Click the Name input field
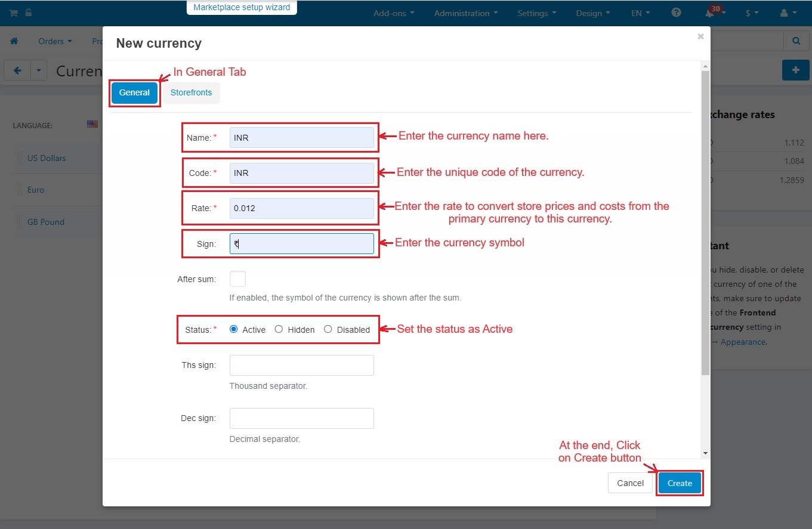This screenshot has height=529, width=812. (x=302, y=137)
